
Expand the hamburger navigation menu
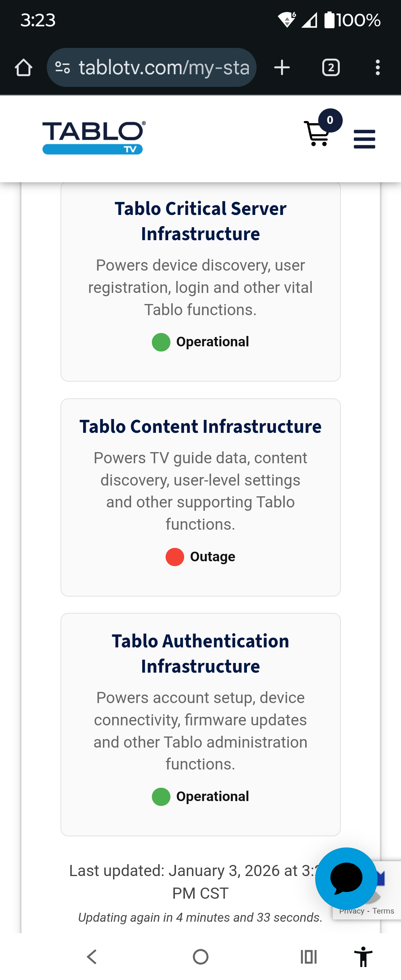point(364,139)
